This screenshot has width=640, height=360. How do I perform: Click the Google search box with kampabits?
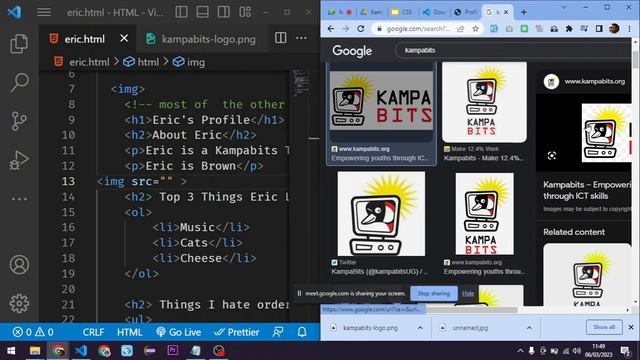(513, 50)
